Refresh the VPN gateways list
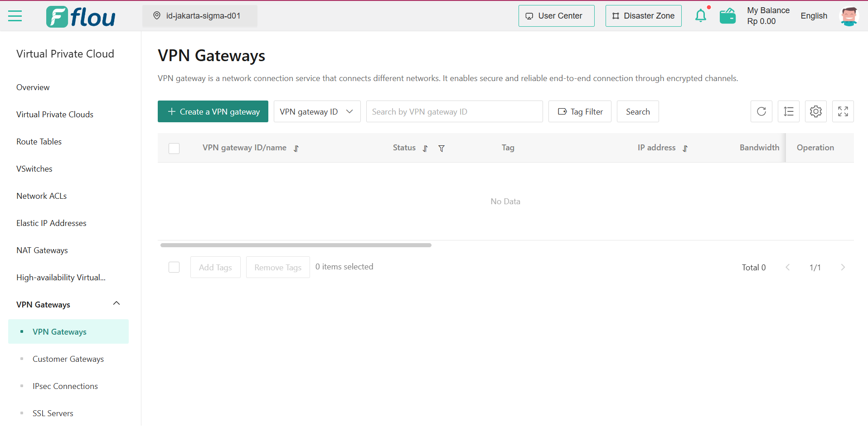The height and width of the screenshot is (427, 868). [761, 111]
